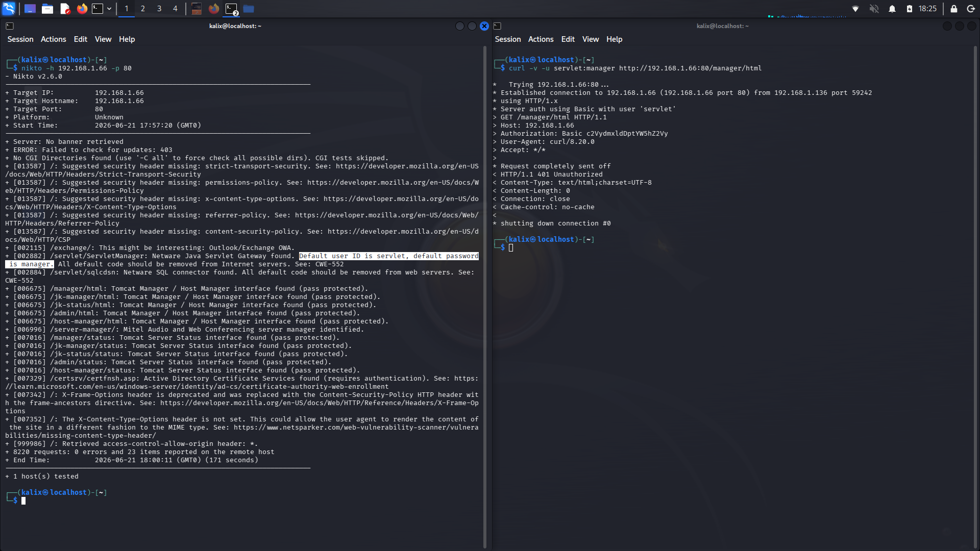Click '+ 1 host(s) tested' summary line
Image resolution: width=980 pixels, height=551 pixels.
[x=42, y=477]
